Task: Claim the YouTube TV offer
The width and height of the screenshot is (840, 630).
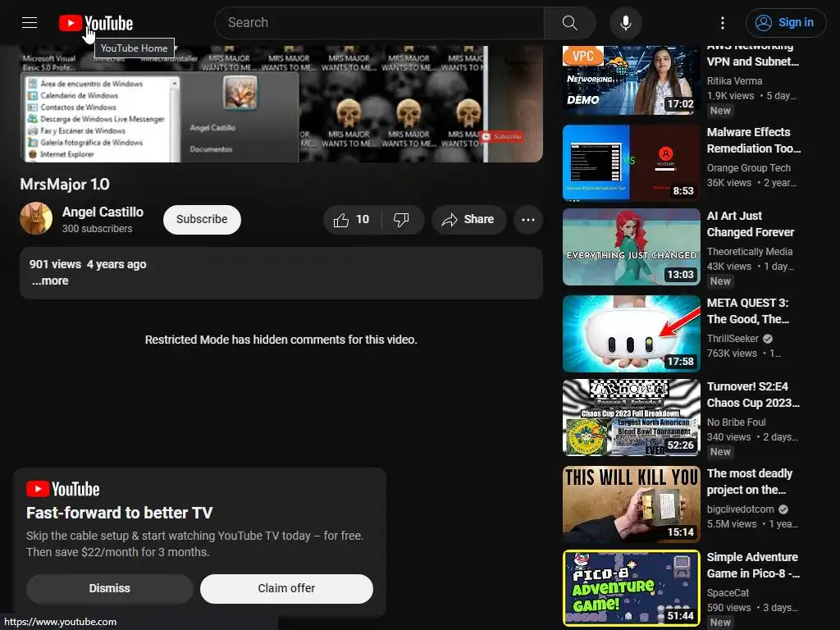Action: (286, 588)
